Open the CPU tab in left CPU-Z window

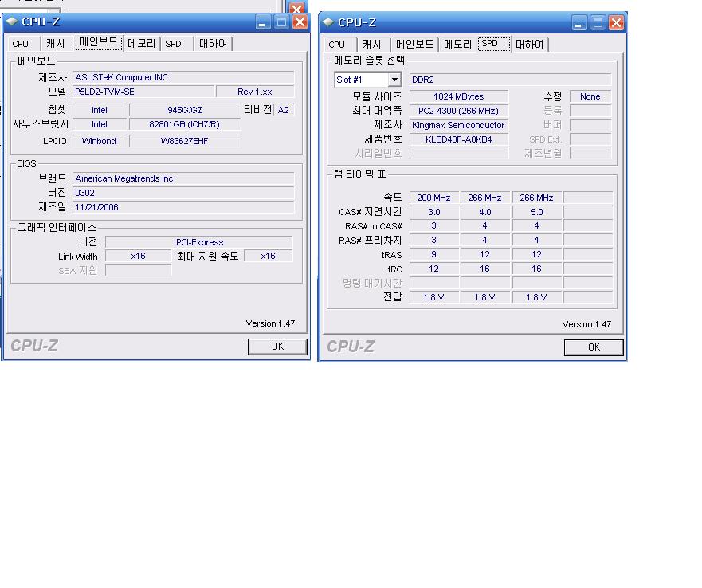pyautogui.click(x=21, y=44)
